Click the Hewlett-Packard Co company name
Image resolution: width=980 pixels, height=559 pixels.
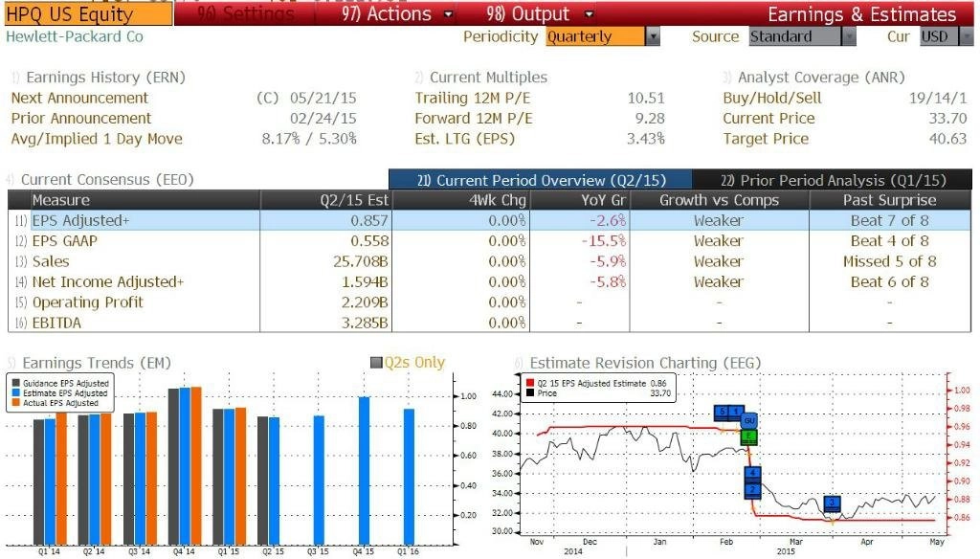pos(75,37)
